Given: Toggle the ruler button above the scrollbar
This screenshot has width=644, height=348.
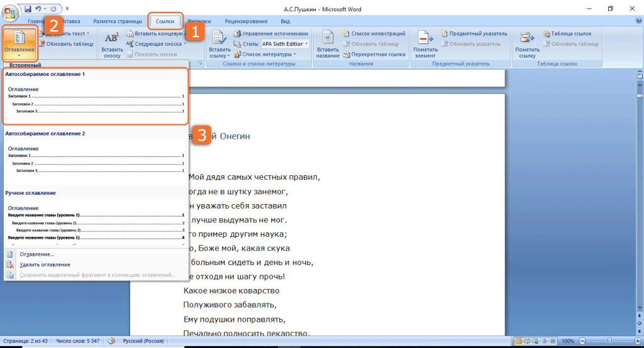Looking at the screenshot, I should [640, 77].
